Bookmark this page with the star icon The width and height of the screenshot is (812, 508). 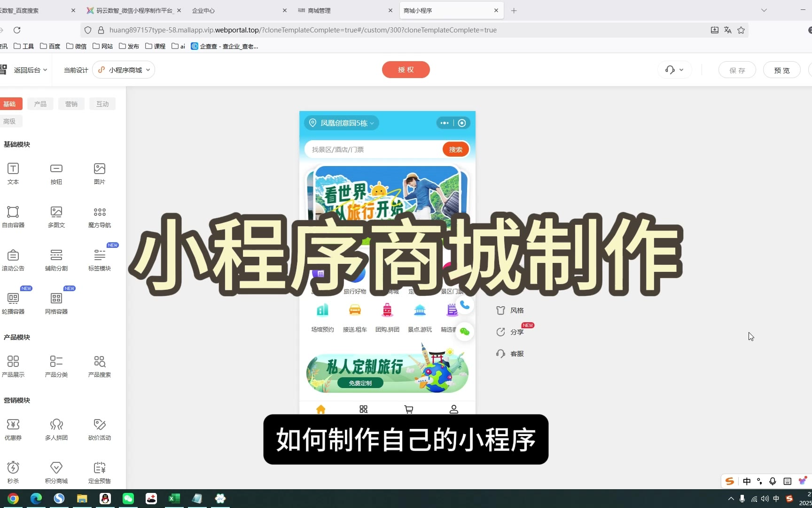tap(741, 30)
